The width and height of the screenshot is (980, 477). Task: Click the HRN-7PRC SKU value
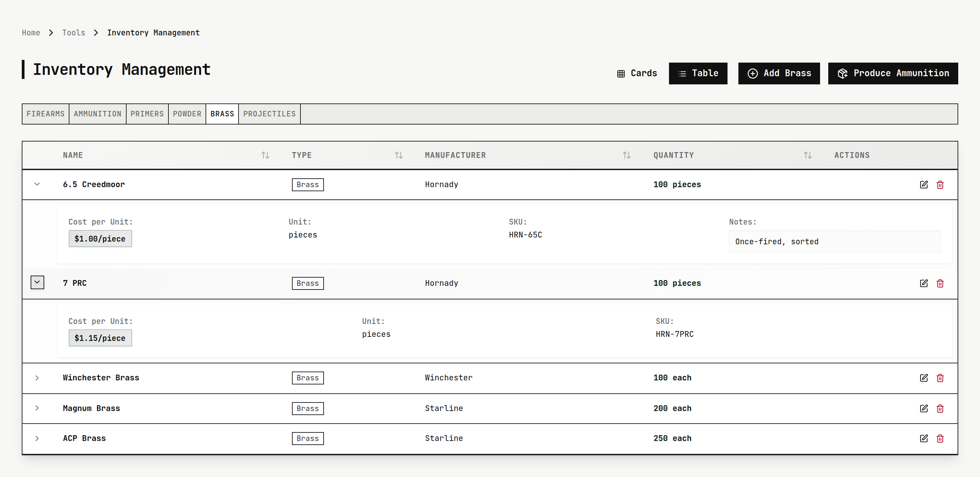pyautogui.click(x=674, y=334)
